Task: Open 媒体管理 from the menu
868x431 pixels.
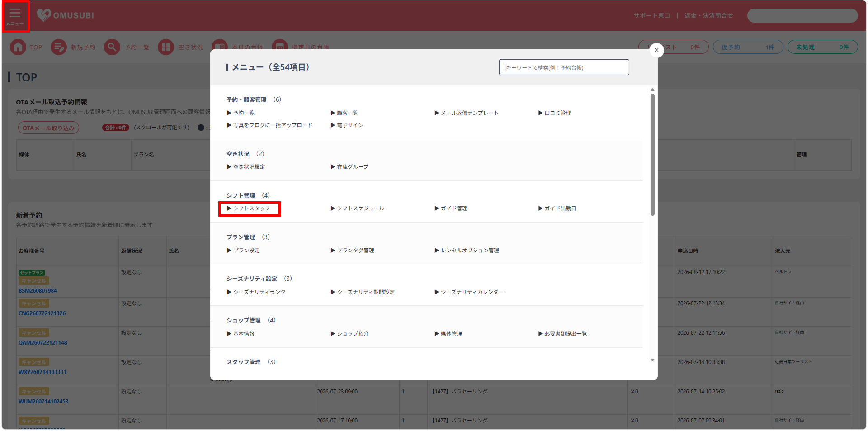Action: 448,334
